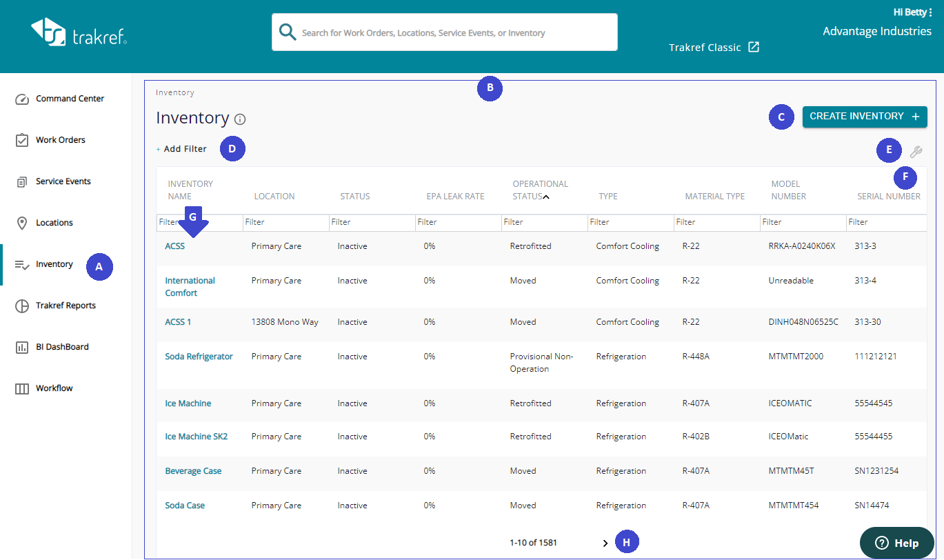Open the Soda Refrigerator inventory link

[x=199, y=357]
